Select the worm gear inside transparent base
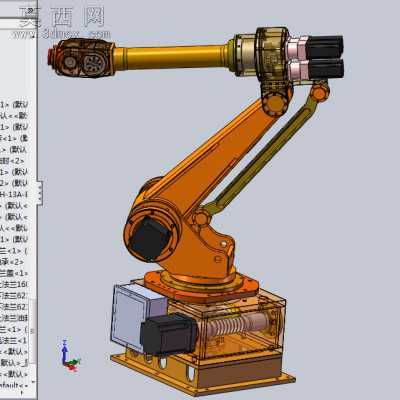 coord(237,325)
